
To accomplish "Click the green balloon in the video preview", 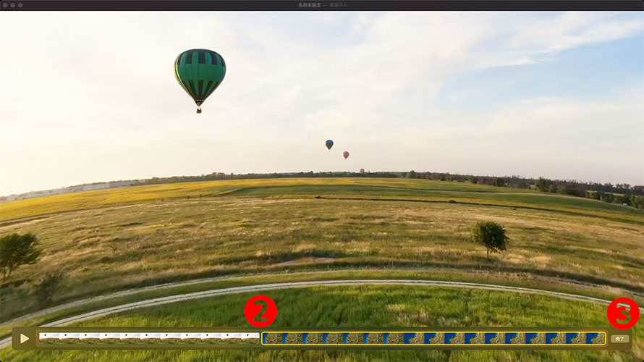I will point(200,80).
